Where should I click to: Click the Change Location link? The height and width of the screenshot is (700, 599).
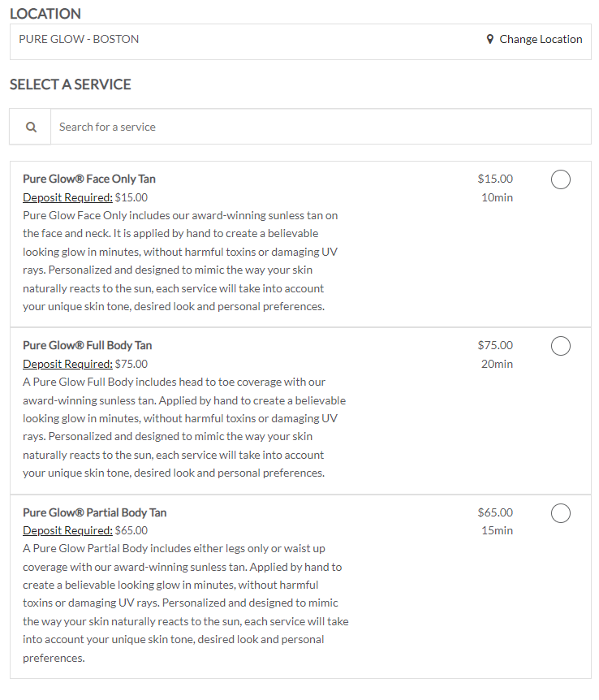point(541,39)
